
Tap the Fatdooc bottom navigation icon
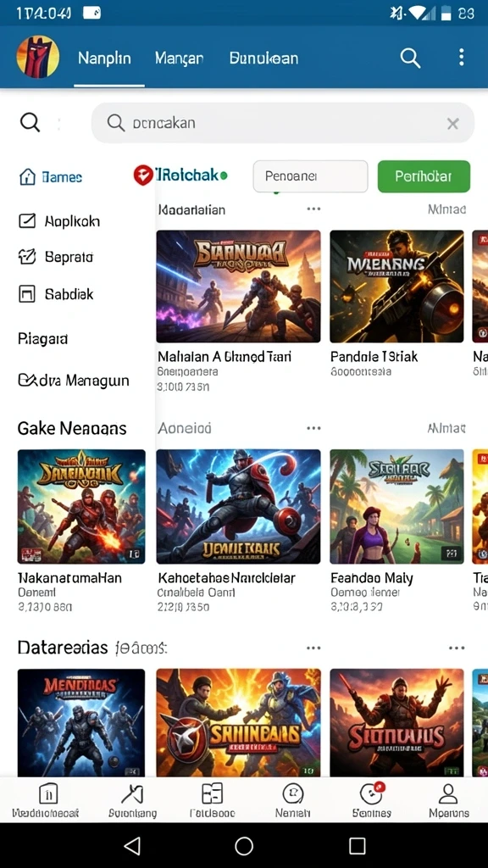tap(212, 800)
